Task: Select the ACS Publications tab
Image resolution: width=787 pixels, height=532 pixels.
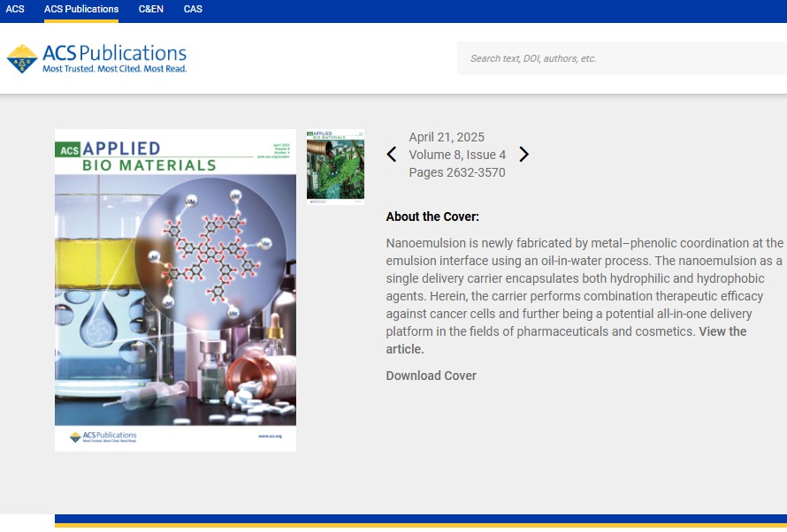Action: (81, 9)
